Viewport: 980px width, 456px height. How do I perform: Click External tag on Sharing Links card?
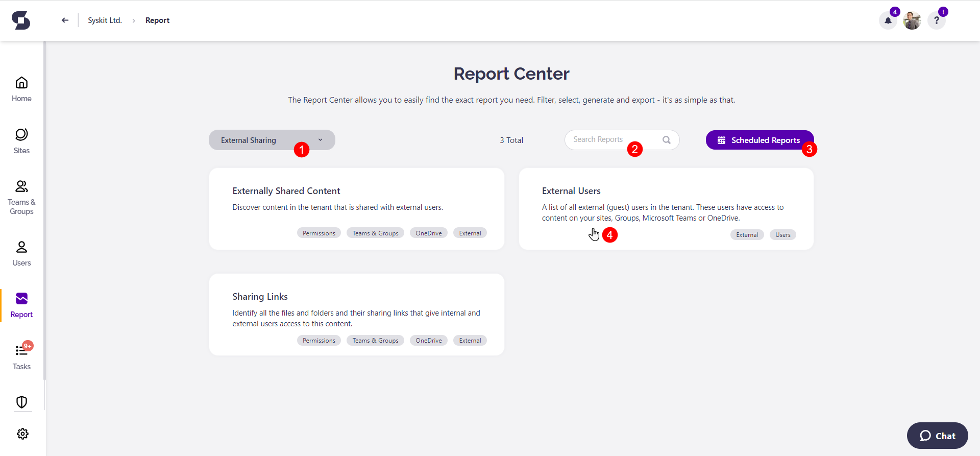[x=470, y=340]
